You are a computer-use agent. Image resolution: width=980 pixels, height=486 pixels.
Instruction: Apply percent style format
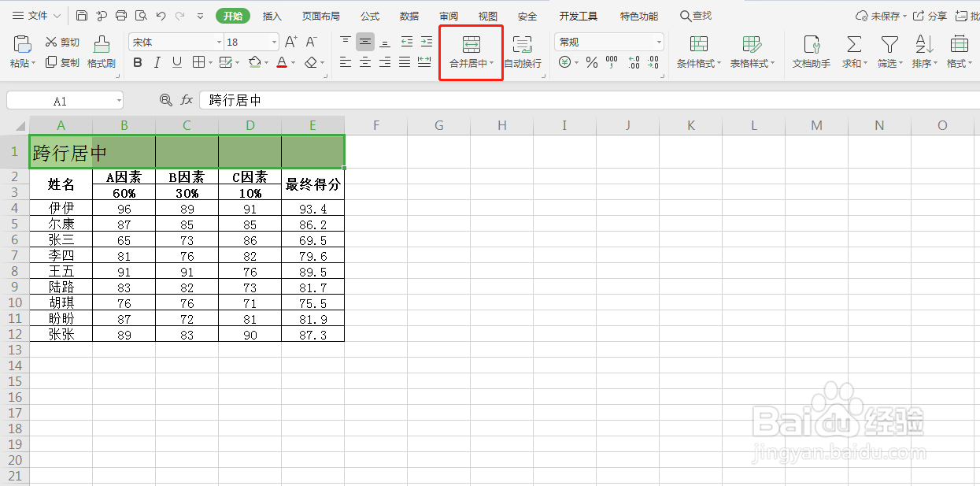tap(592, 62)
